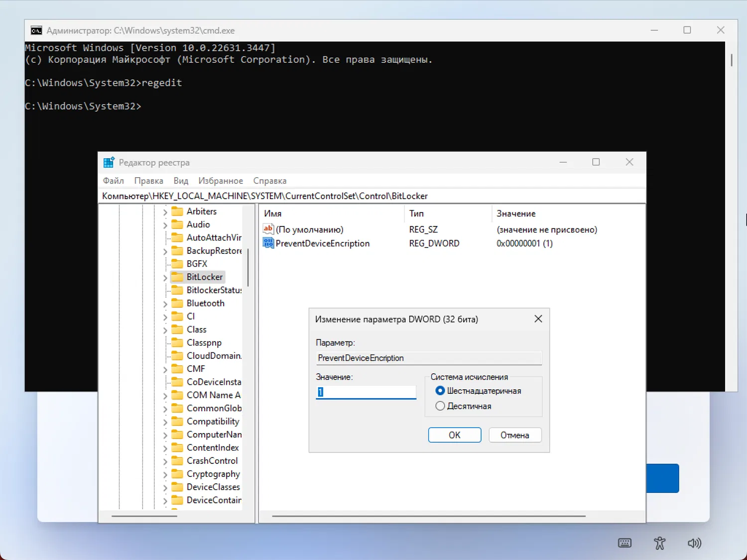Viewport: 747px width, 560px height.
Task: Click the cmd.exe icon in the title bar
Action: (x=36, y=30)
